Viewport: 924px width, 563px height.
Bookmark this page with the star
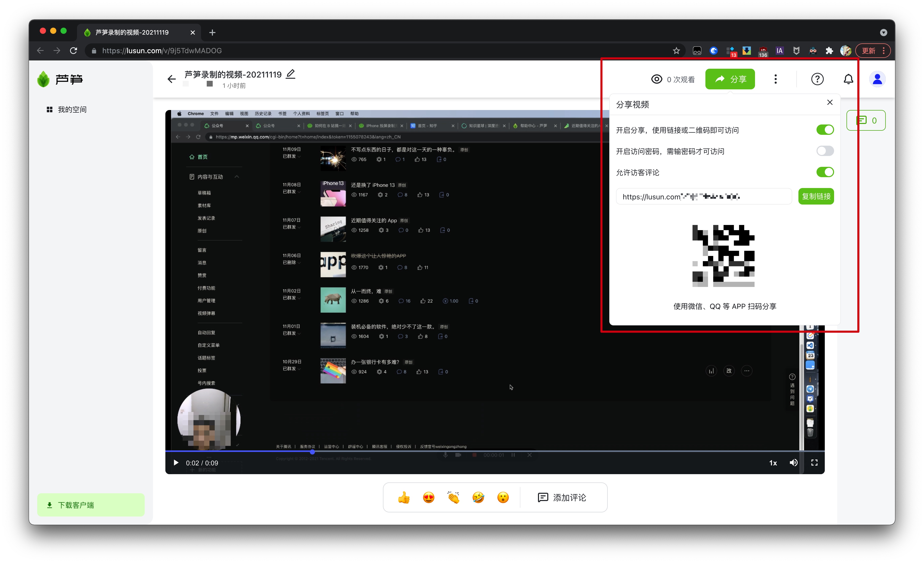676,51
